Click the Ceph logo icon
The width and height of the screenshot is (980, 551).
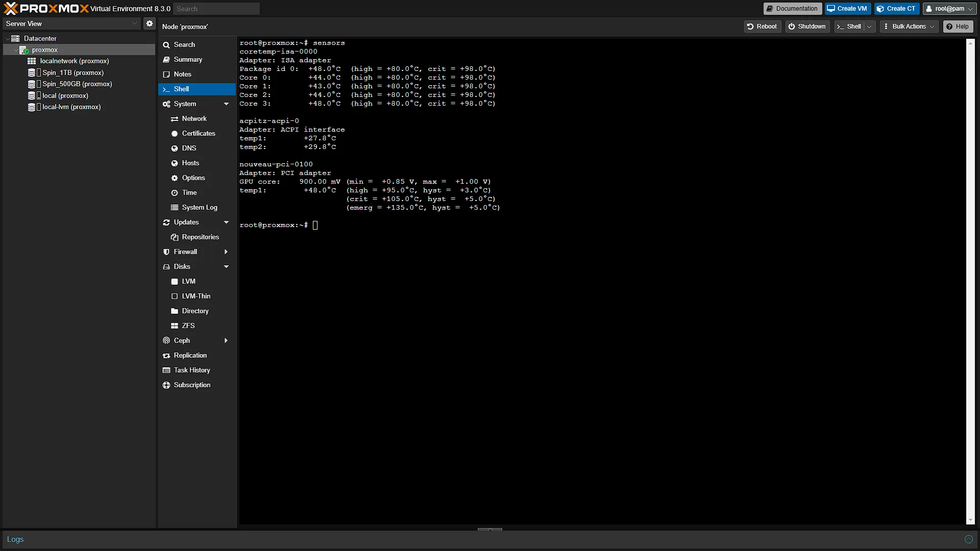(x=166, y=341)
